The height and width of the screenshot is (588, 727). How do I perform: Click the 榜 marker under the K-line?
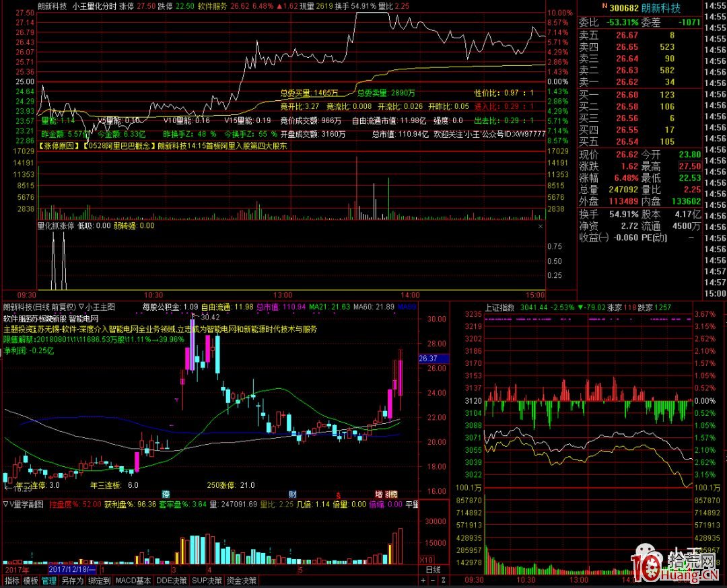[x=394, y=494]
